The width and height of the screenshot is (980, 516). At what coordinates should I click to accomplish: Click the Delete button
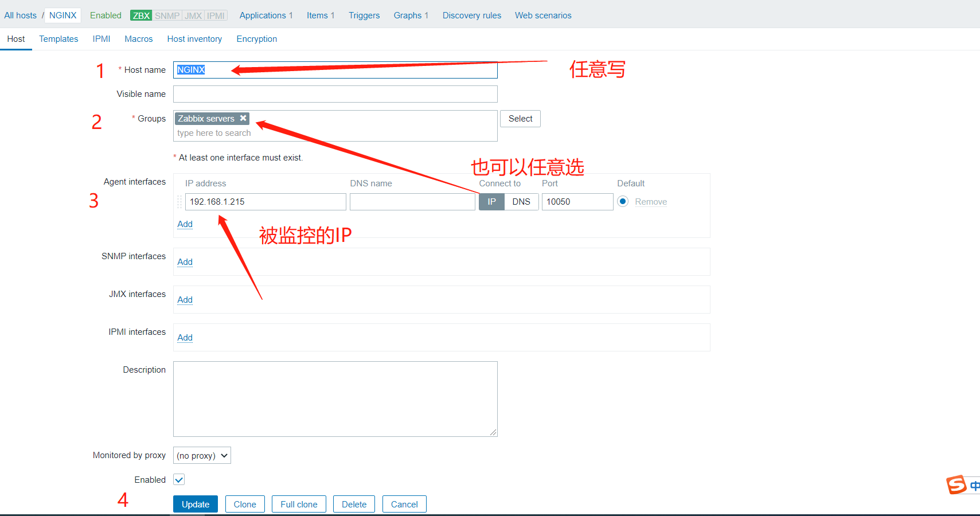(354, 504)
